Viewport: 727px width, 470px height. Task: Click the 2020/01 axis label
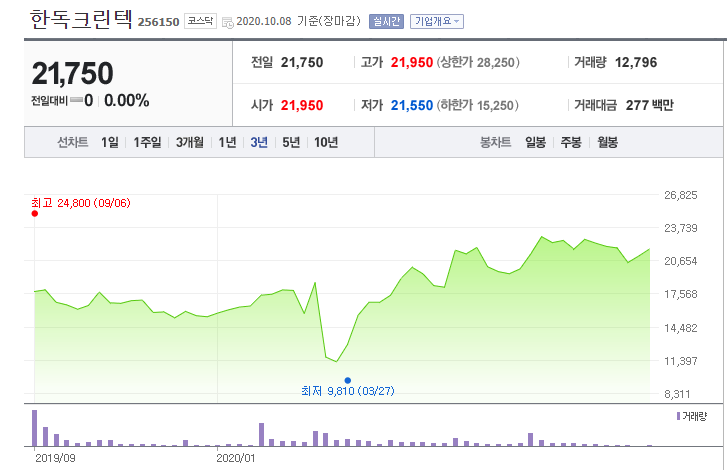[x=236, y=458]
